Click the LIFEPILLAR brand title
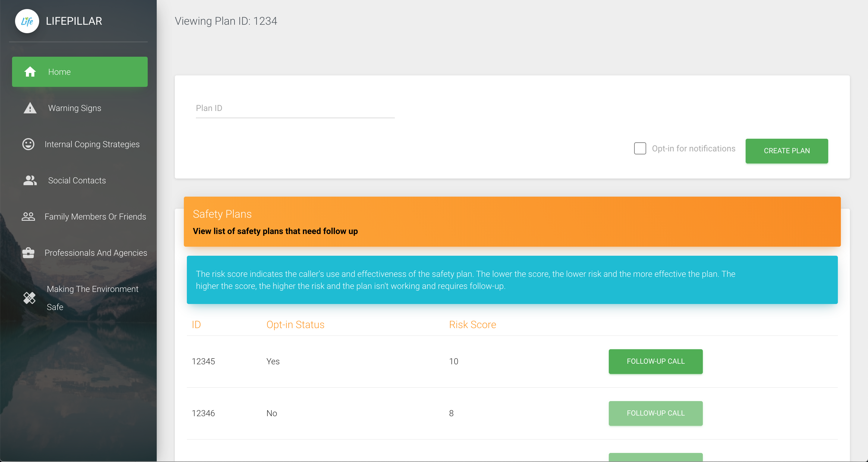 coord(74,21)
